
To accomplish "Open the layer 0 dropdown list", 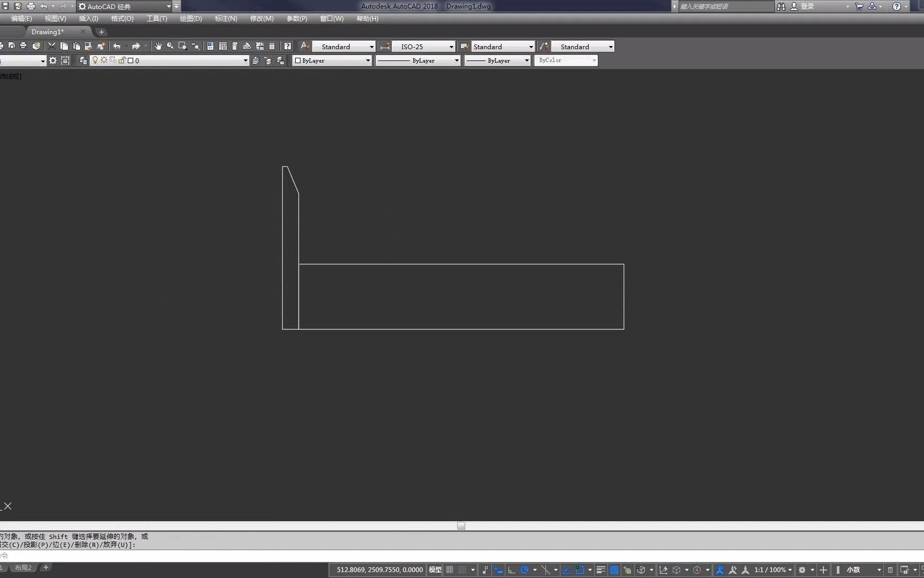I will click(245, 60).
